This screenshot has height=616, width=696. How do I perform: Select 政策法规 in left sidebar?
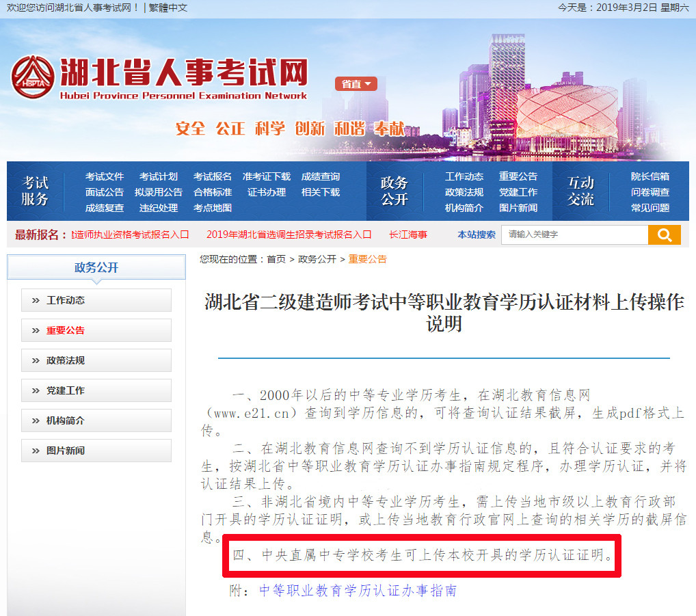[96, 360]
